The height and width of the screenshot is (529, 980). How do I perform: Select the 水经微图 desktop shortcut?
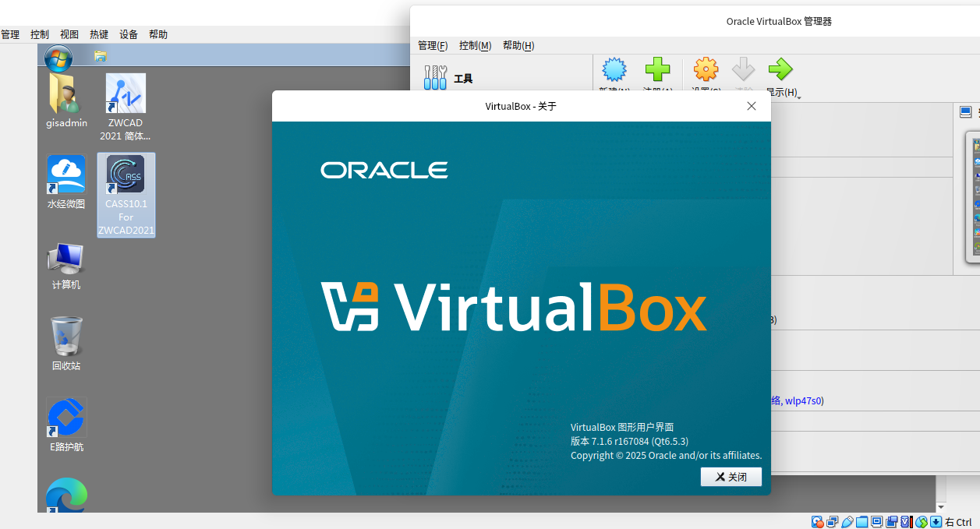coord(66,183)
